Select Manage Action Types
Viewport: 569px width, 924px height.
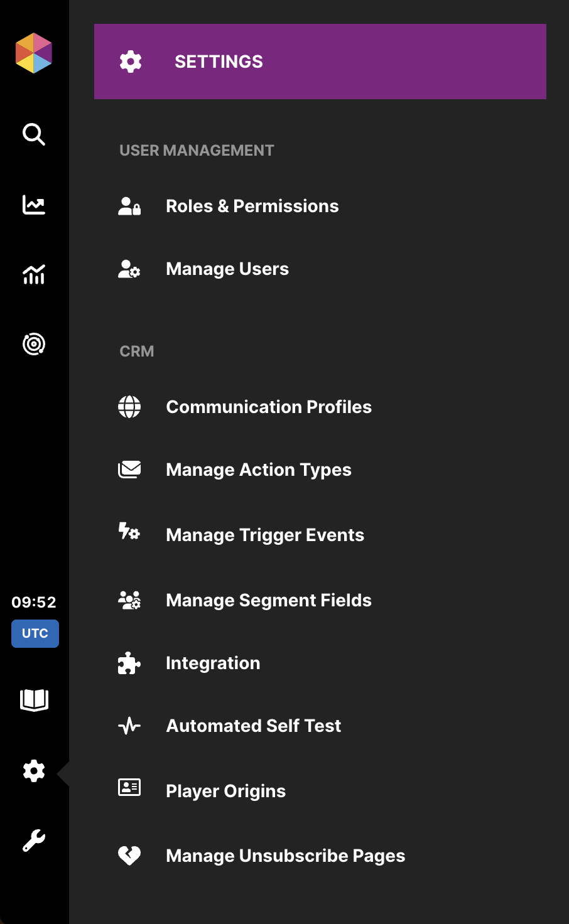pyautogui.click(x=258, y=470)
